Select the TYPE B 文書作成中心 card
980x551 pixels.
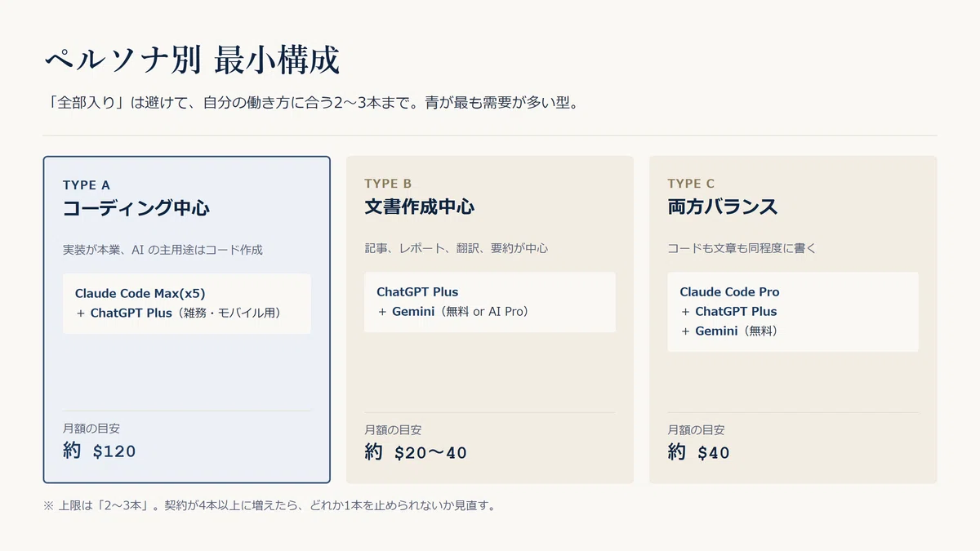tap(490, 320)
